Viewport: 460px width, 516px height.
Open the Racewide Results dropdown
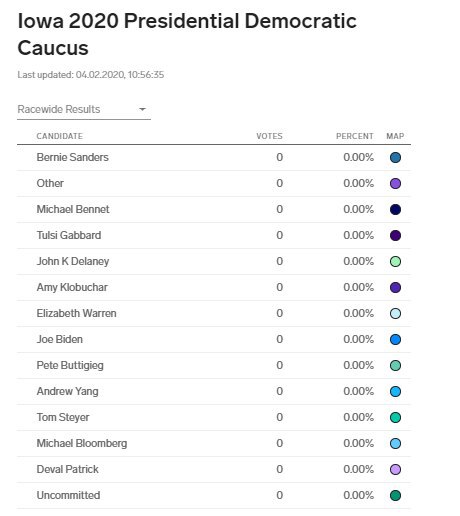point(84,109)
